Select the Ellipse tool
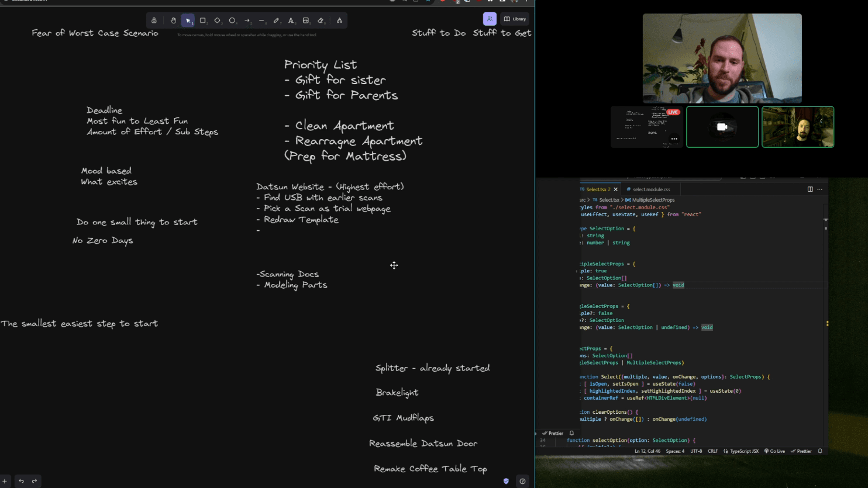The width and height of the screenshot is (868, 488). [232, 20]
